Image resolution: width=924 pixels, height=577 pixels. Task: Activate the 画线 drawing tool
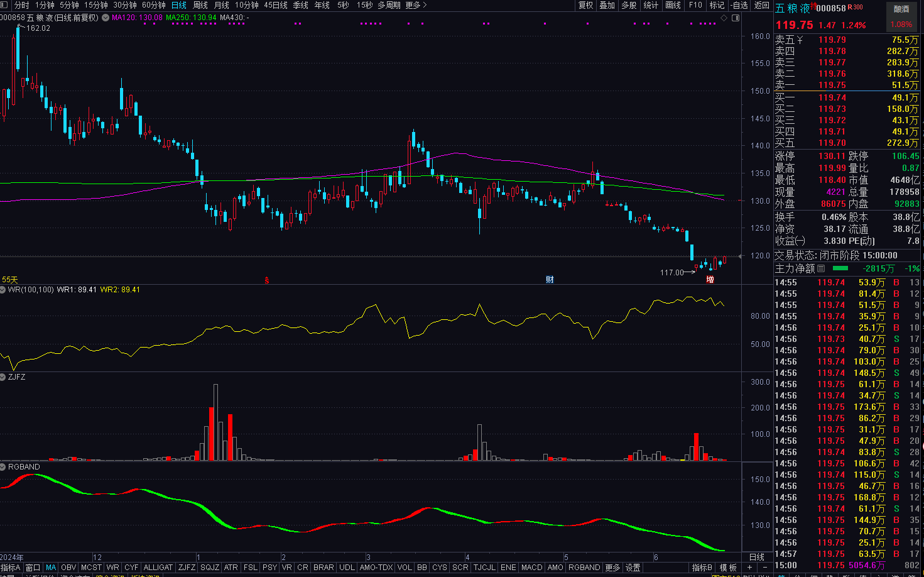point(673,5)
